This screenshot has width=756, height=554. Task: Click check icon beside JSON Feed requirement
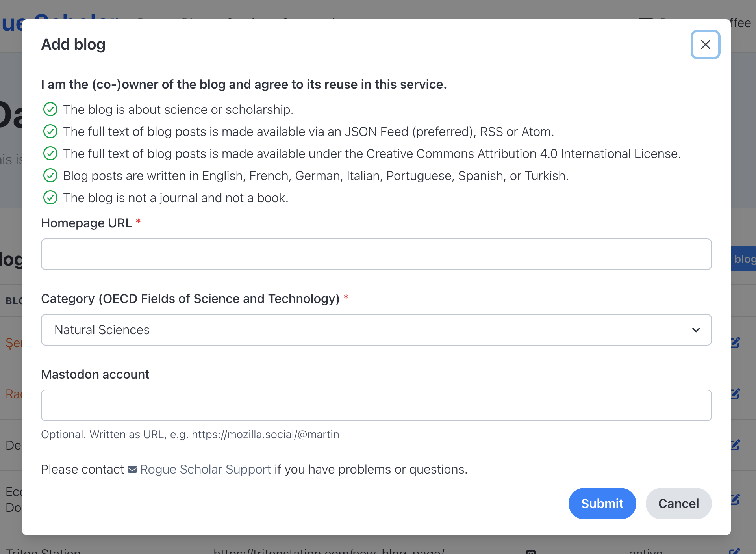[50, 131]
